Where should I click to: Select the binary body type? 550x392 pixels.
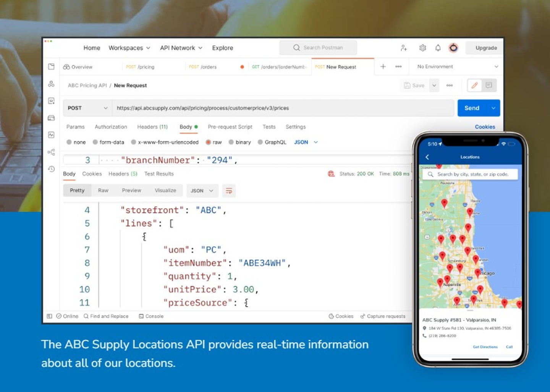[240, 142]
